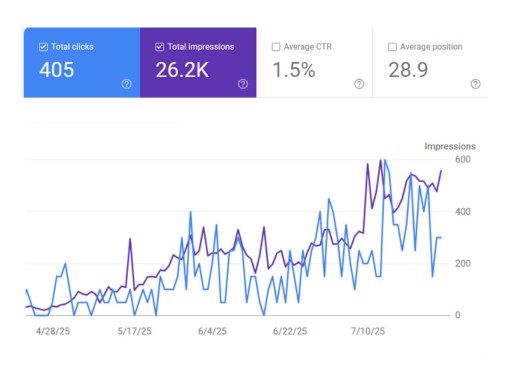Enable the Average position checkbox
The image size is (512, 384).
click(x=392, y=47)
